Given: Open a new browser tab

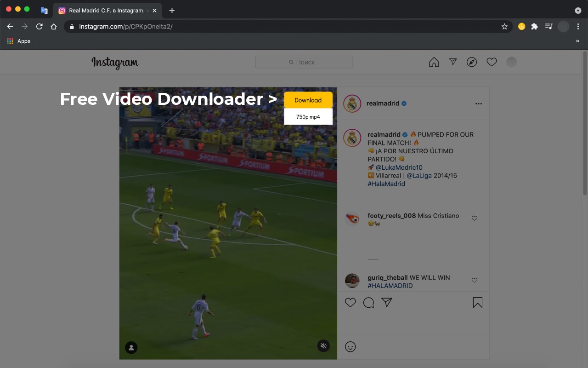Looking at the screenshot, I should point(172,11).
